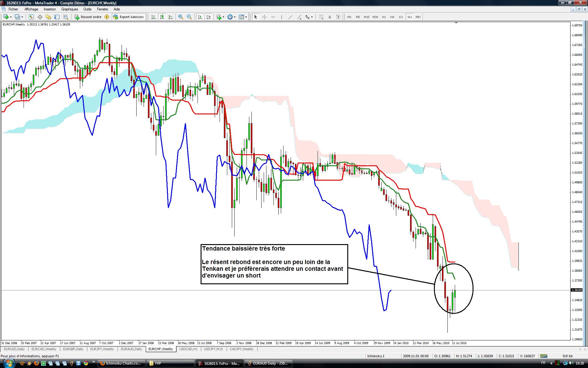Switch to the EURJPY,Weekly chart tab
This screenshot has height=368, width=588.
pyautogui.click(x=102, y=349)
